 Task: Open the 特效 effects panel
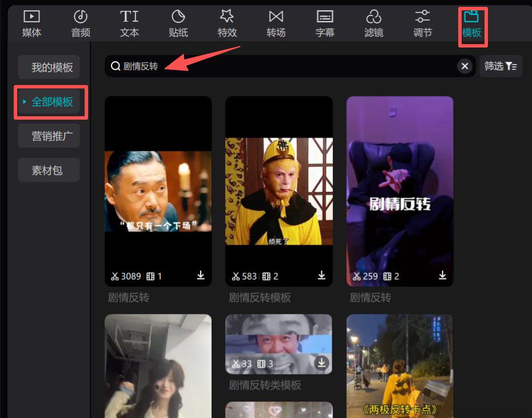pyautogui.click(x=227, y=23)
